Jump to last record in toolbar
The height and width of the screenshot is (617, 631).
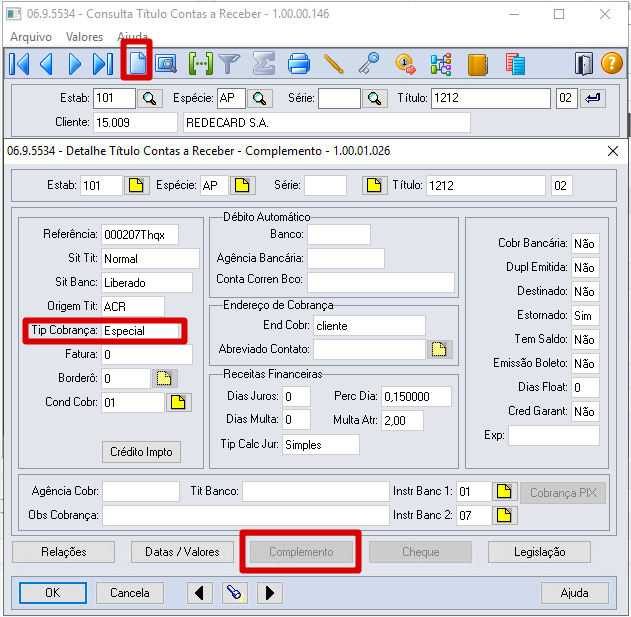[x=103, y=64]
